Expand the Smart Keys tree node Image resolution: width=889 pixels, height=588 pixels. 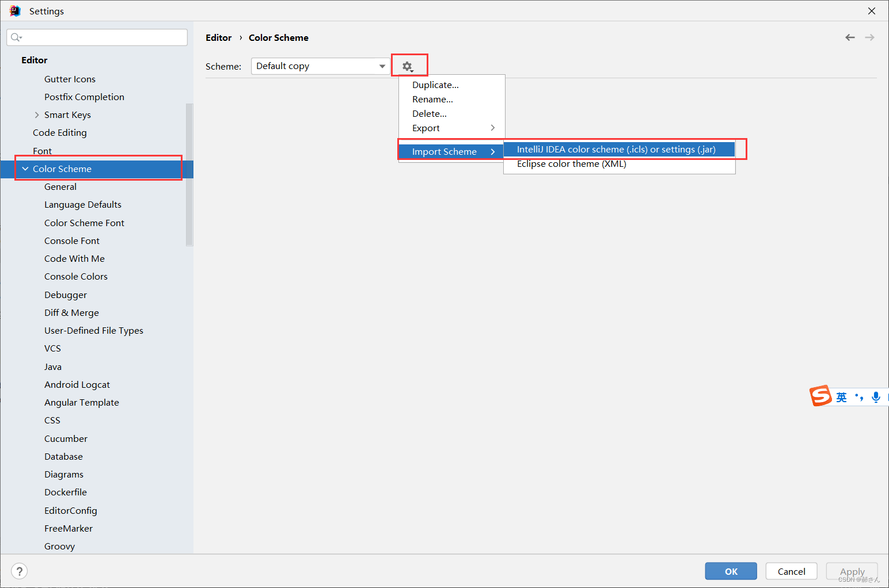coord(37,115)
